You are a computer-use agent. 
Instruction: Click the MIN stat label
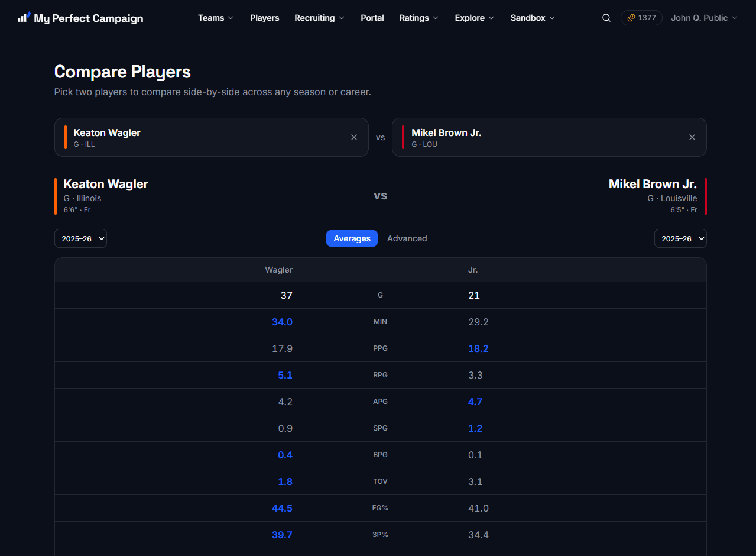(x=381, y=322)
